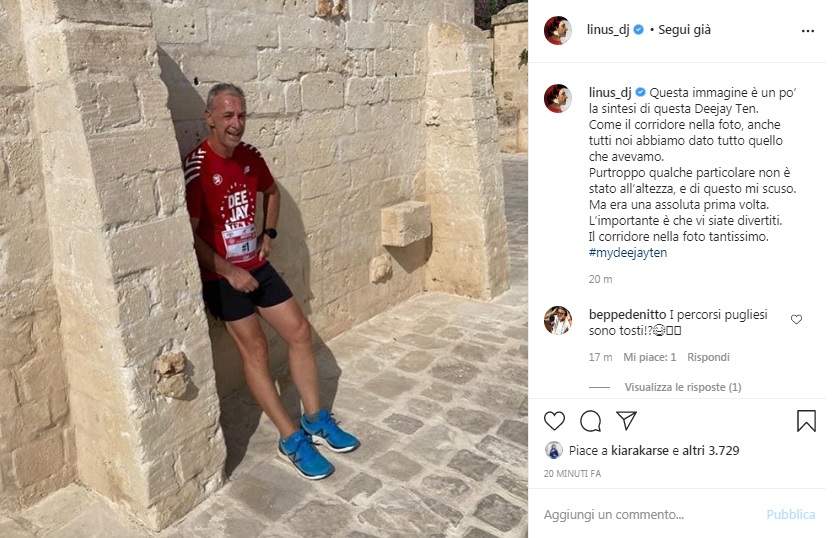
Task: Click verified badge in header
Action: 639,30
